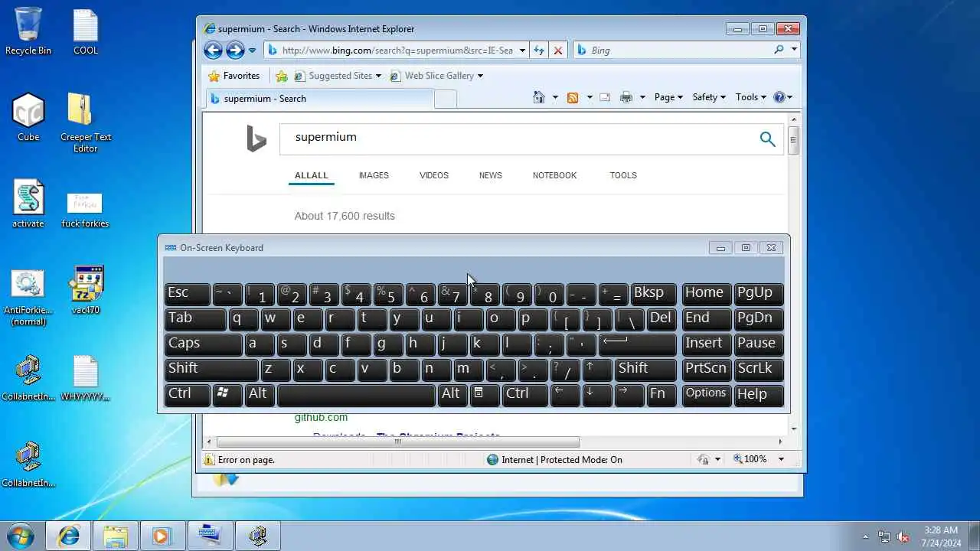Toggle the left Alt key on the on-screen keyboard

click(x=260, y=394)
